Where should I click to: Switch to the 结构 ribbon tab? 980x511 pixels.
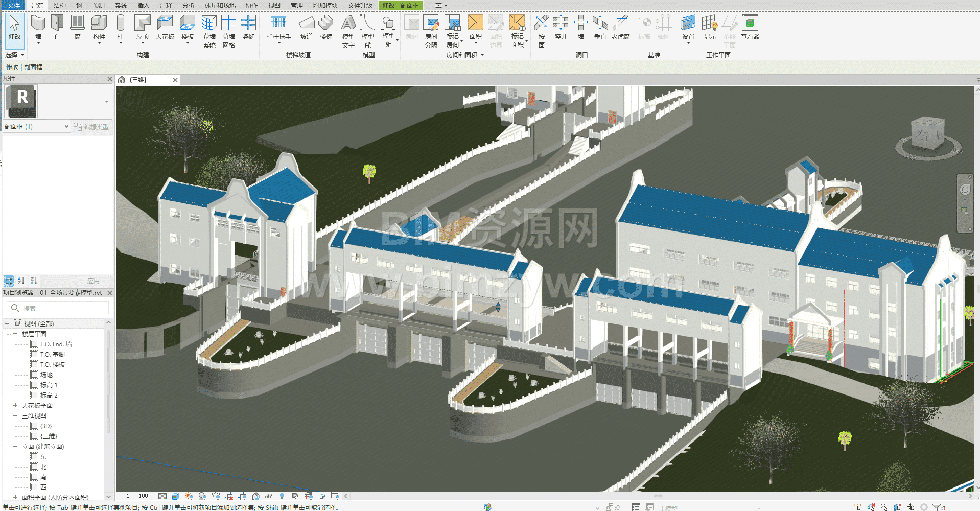[x=59, y=5]
